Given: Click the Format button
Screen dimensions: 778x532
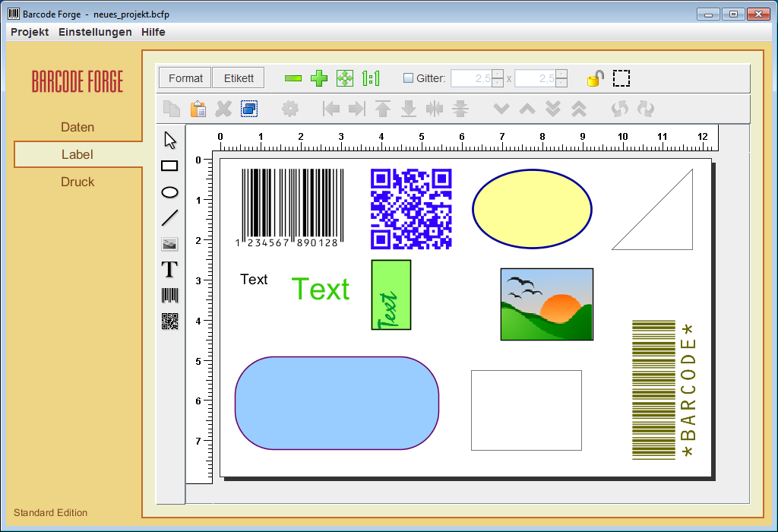Looking at the screenshot, I should click(185, 78).
